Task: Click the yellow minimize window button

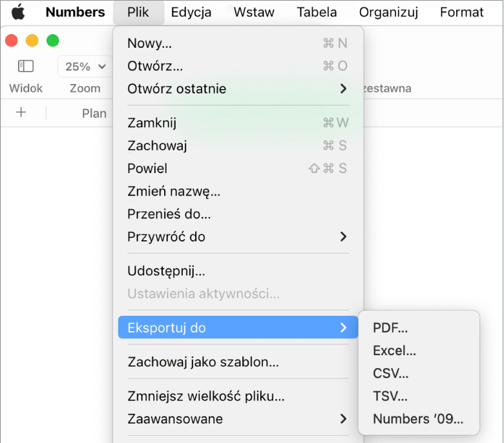Action: click(x=32, y=41)
